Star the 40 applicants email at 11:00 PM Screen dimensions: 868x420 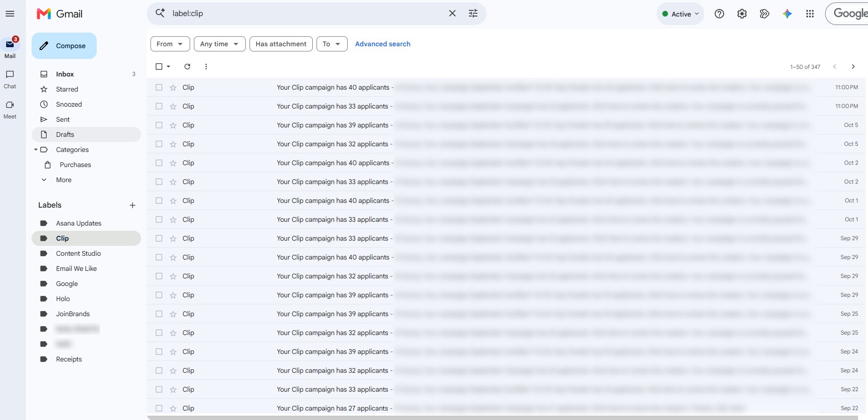point(173,87)
